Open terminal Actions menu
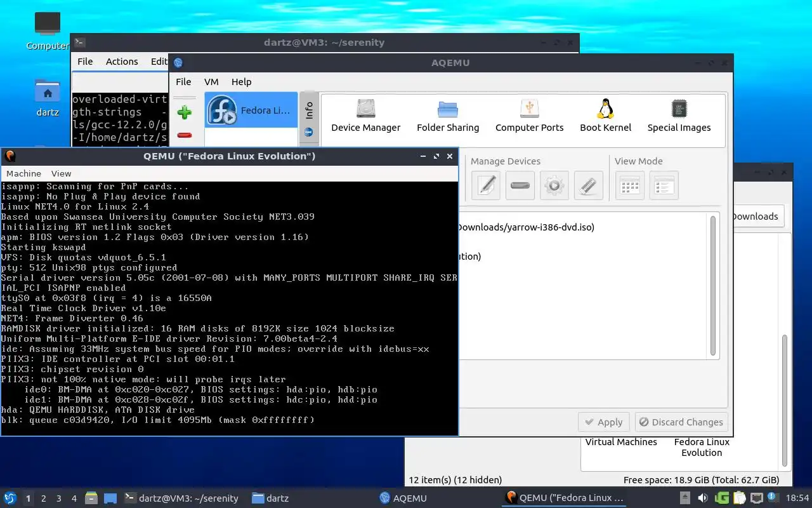Viewport: 812px width, 508px height. point(122,62)
